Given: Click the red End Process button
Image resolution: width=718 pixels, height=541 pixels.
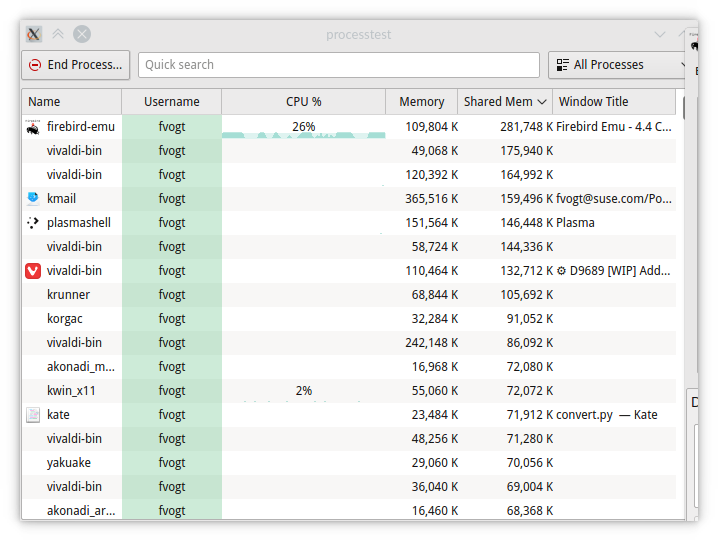Looking at the screenshot, I should point(76,65).
